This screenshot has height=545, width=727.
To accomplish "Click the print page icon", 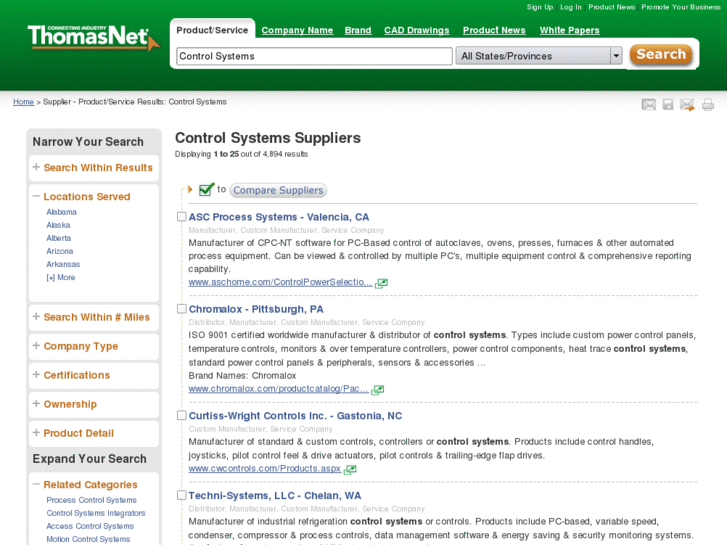I will click(x=708, y=105).
